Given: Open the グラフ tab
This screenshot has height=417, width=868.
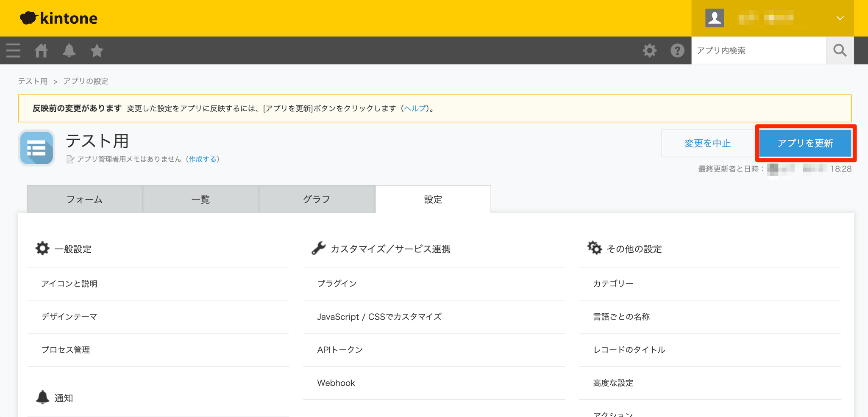Looking at the screenshot, I should click(x=317, y=199).
